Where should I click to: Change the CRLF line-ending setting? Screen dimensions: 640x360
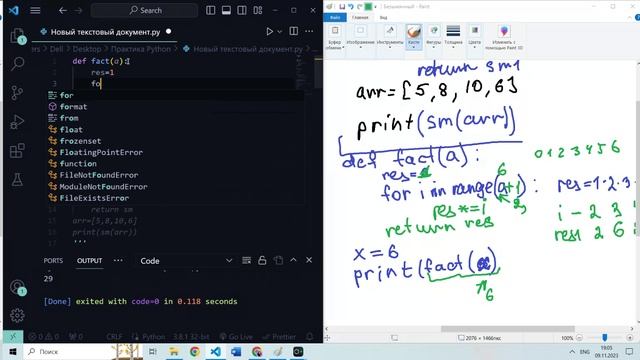[x=114, y=337]
